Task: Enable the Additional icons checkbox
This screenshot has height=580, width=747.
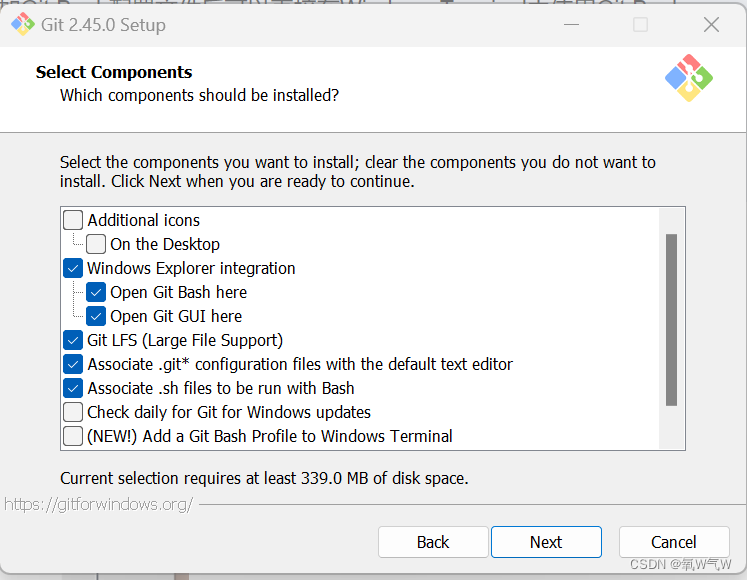Action: coord(73,220)
